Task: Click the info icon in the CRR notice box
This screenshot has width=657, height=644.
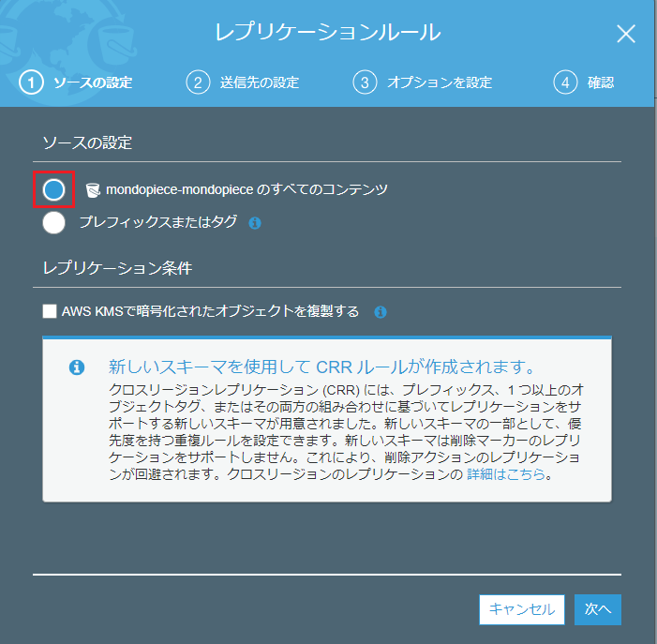Action: (77, 367)
